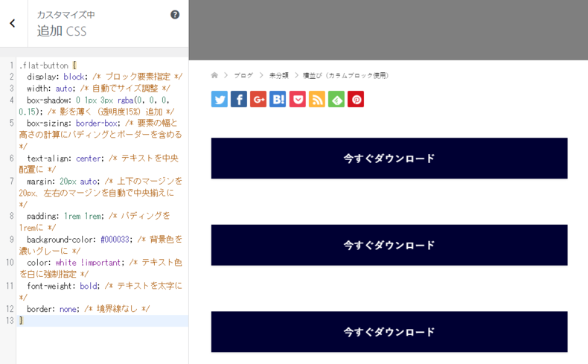Viewport: 588px width, 364px height.
Task: Share the post on Twitter
Action: pos(220,99)
